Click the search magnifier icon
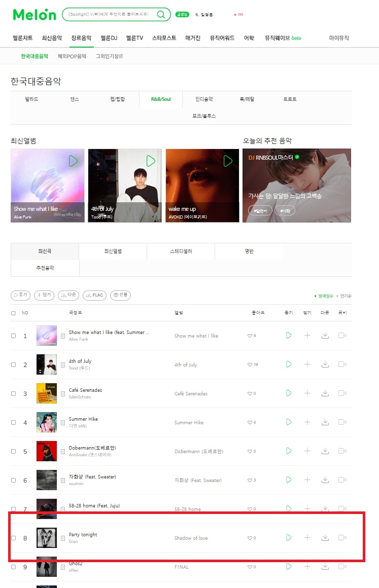This screenshot has width=379, height=588. pyautogui.click(x=161, y=14)
